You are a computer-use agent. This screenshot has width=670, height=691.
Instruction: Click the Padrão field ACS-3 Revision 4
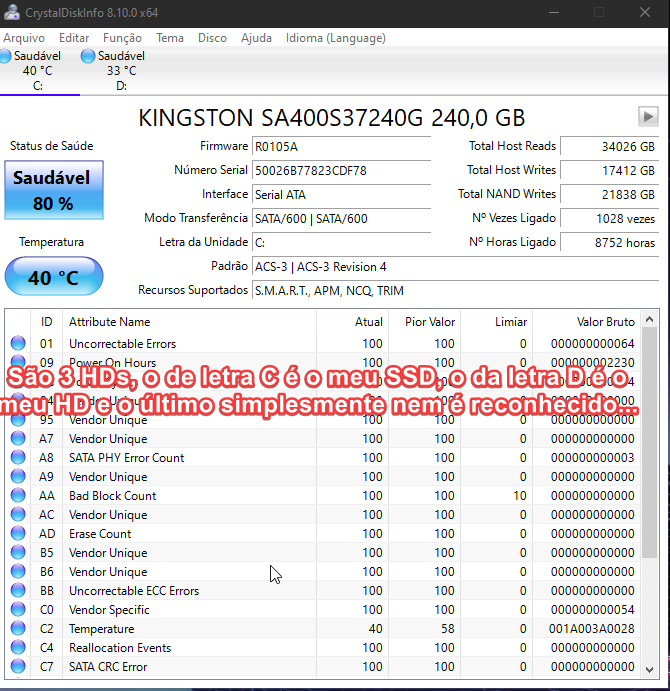pyautogui.click(x=455, y=267)
